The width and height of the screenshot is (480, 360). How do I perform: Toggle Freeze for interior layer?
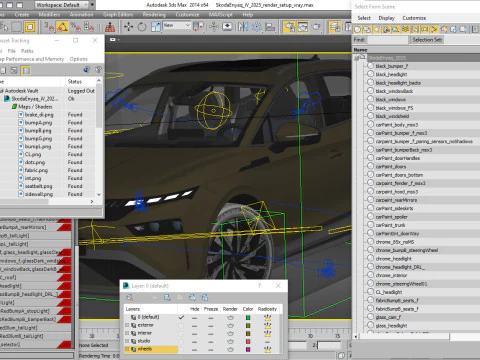(x=211, y=333)
